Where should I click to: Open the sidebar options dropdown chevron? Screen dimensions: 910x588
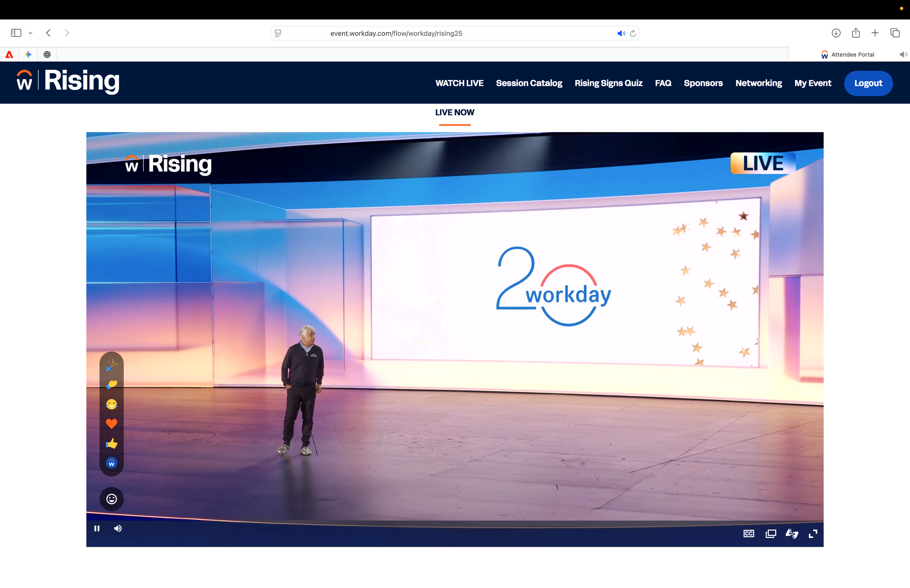click(x=31, y=33)
